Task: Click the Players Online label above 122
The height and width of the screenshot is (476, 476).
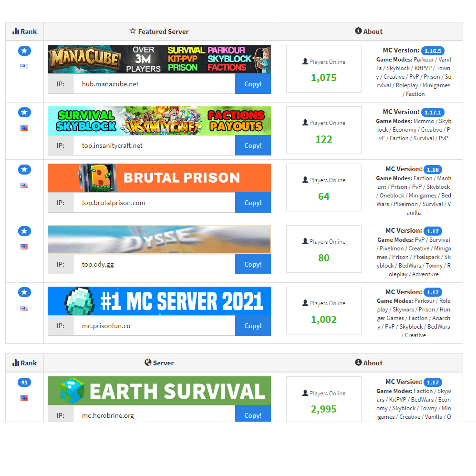Action: [x=327, y=123]
